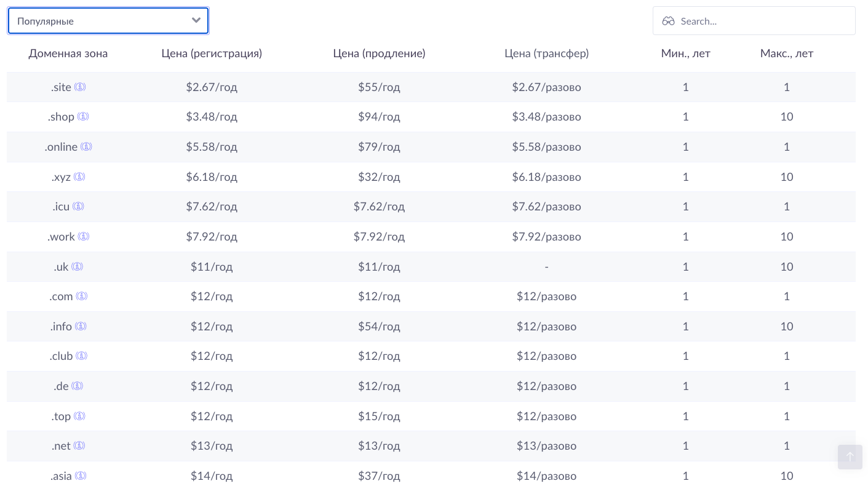Screen dimensions: 868x486
Task: Select the .icu domain zone name
Action: click(62, 207)
